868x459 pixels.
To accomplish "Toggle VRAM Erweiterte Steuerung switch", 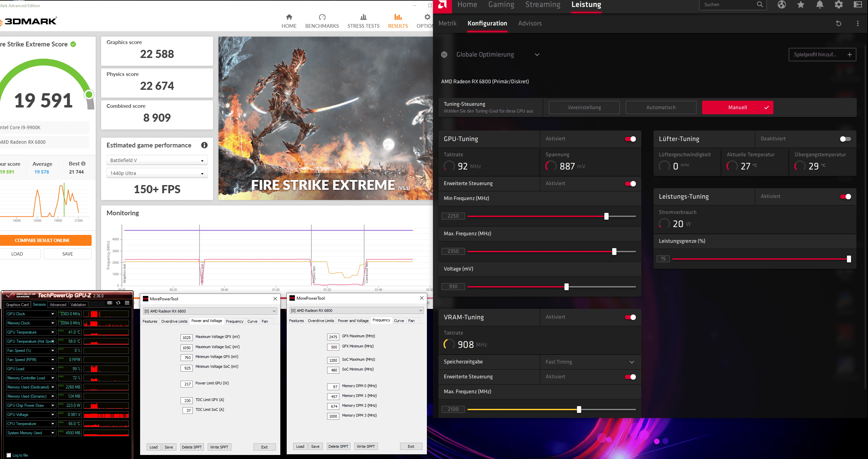I will 630,377.
